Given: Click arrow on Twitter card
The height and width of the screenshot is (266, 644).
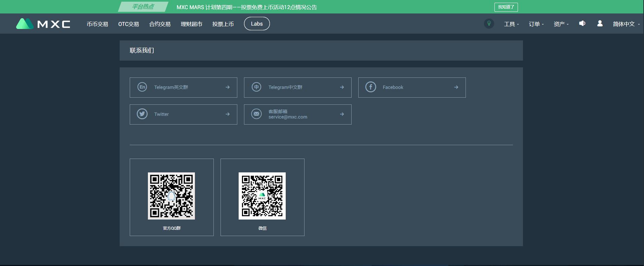Looking at the screenshot, I should (228, 114).
